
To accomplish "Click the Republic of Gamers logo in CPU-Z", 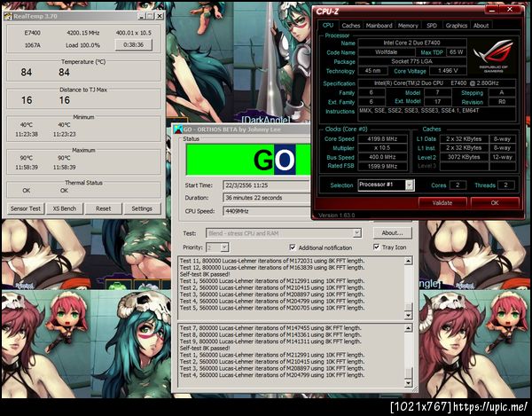I will point(494,56).
